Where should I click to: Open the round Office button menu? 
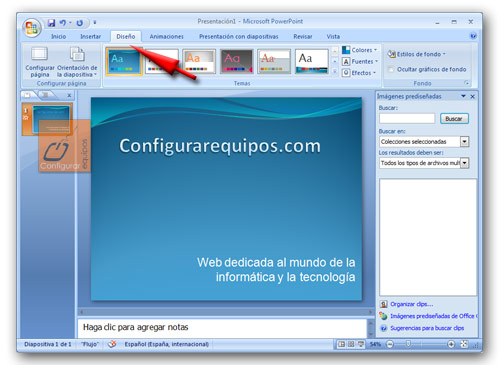32,27
